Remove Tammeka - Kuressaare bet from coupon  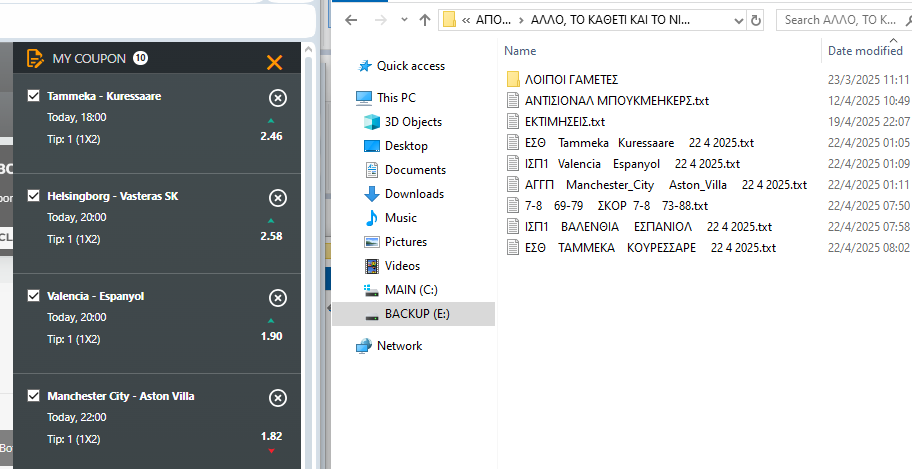point(278,97)
